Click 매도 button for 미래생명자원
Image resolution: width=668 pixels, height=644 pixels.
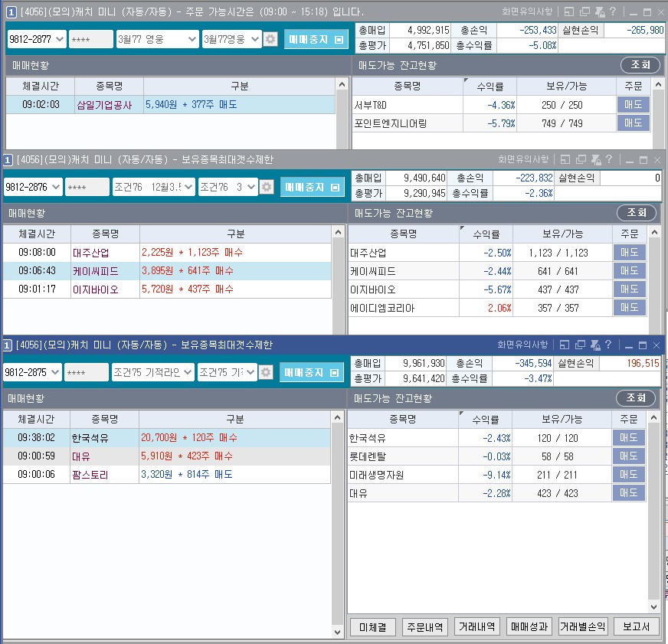[x=629, y=475]
